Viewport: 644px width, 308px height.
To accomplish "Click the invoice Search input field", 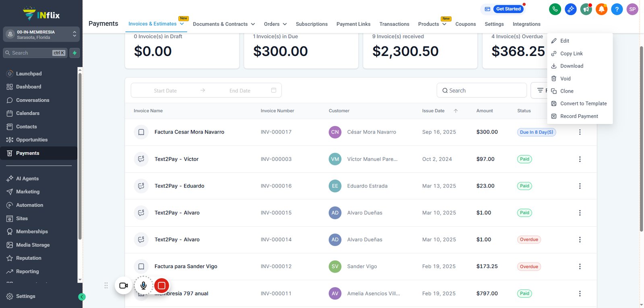I will [481, 91].
